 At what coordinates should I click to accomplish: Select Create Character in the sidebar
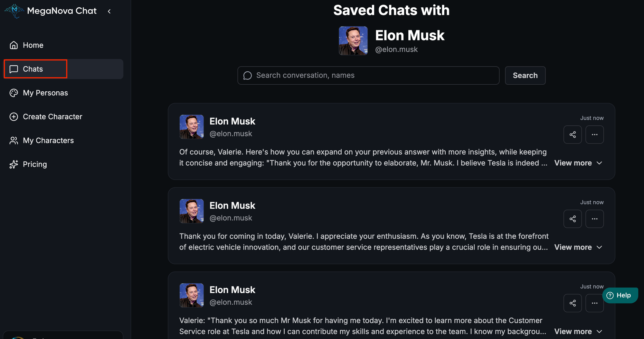pos(52,117)
